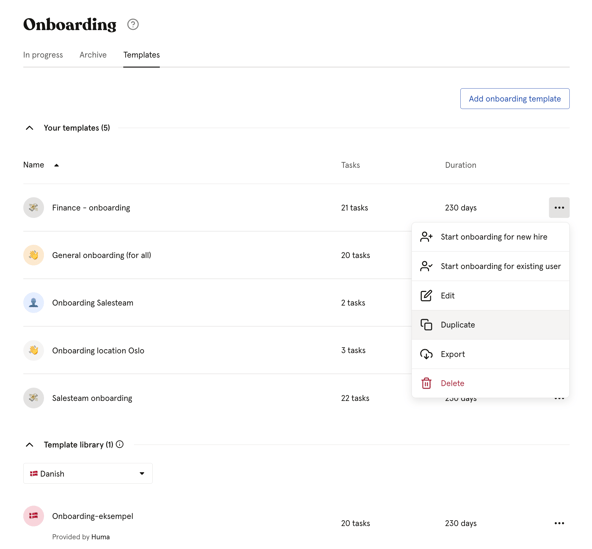This screenshot has height=549, width=592.
Task: Sort by the Name column arrow
Action: point(56,165)
